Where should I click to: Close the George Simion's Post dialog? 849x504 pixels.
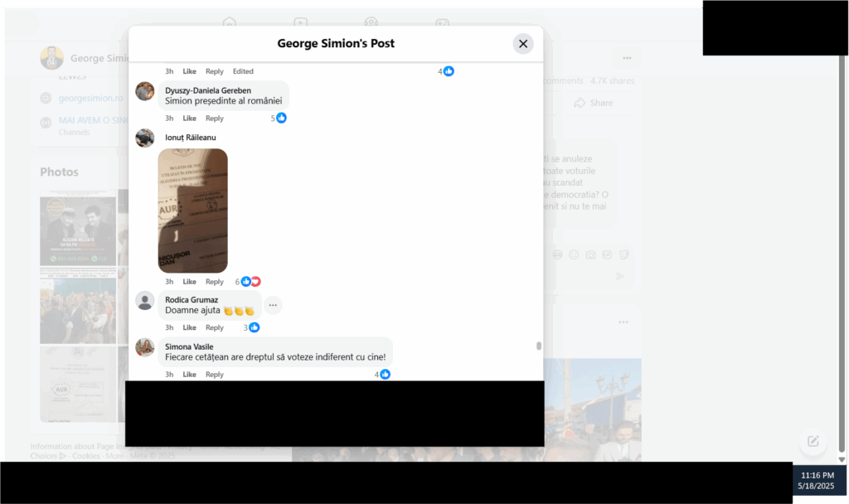pos(523,44)
